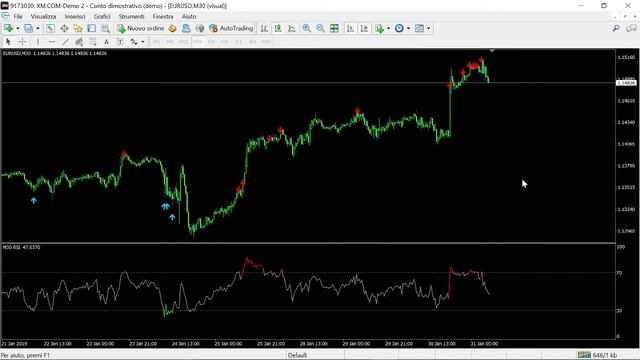The image size is (640, 360).
Task: Toggle the Market Watch panel
Action: point(50,28)
